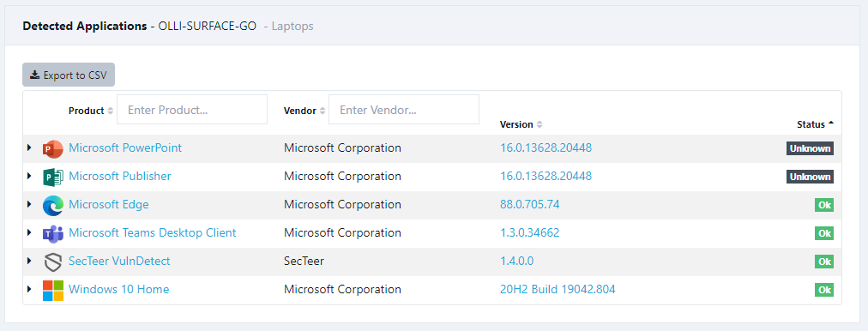Click PowerPoint version 16.0.13628.20448

point(546,147)
